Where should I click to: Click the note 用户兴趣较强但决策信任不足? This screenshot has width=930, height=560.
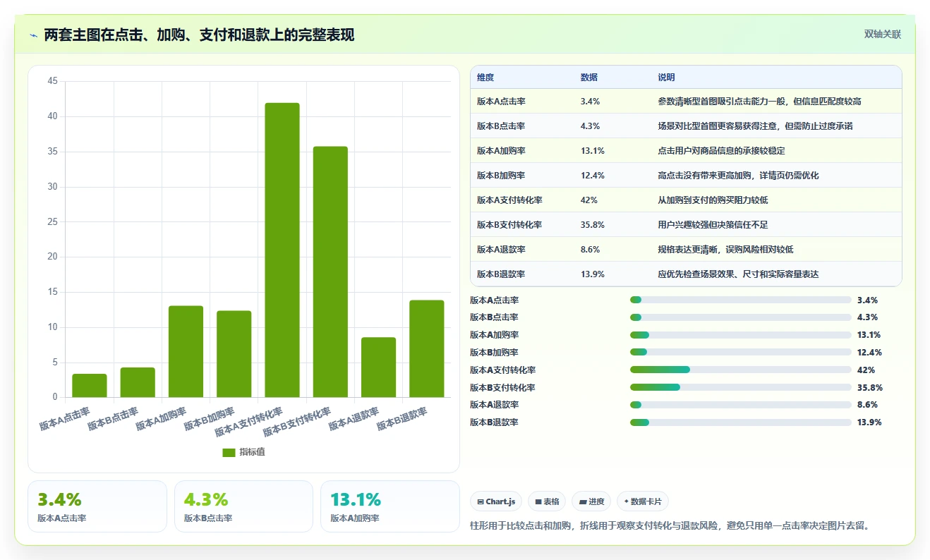(713, 225)
